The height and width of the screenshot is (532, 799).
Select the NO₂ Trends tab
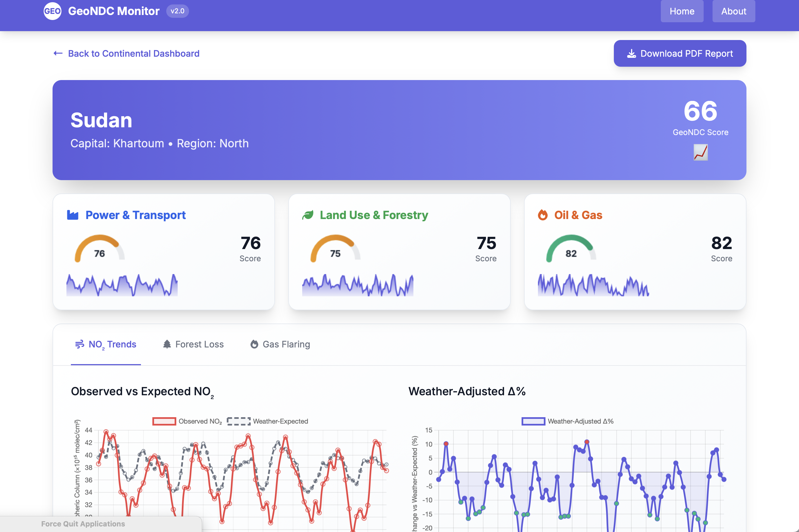pyautogui.click(x=106, y=344)
